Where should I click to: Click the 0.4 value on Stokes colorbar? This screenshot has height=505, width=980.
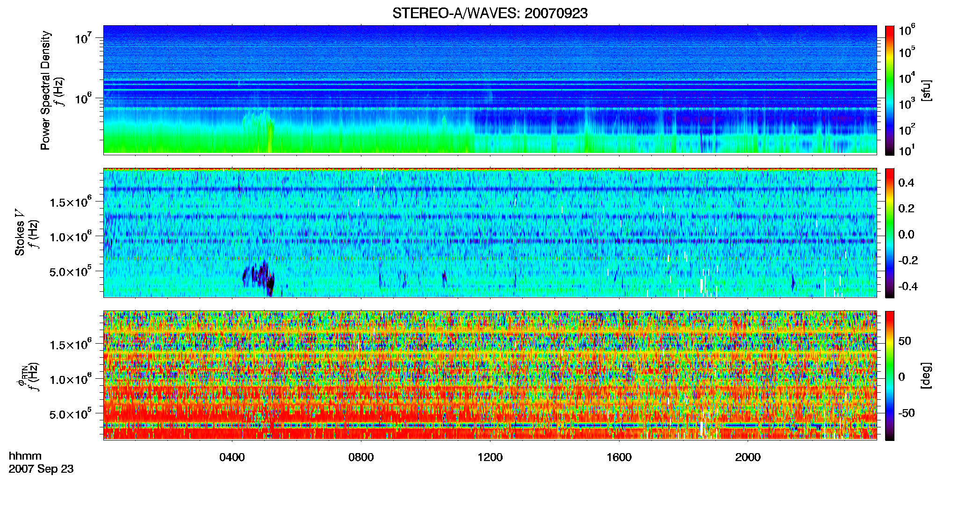coord(906,183)
